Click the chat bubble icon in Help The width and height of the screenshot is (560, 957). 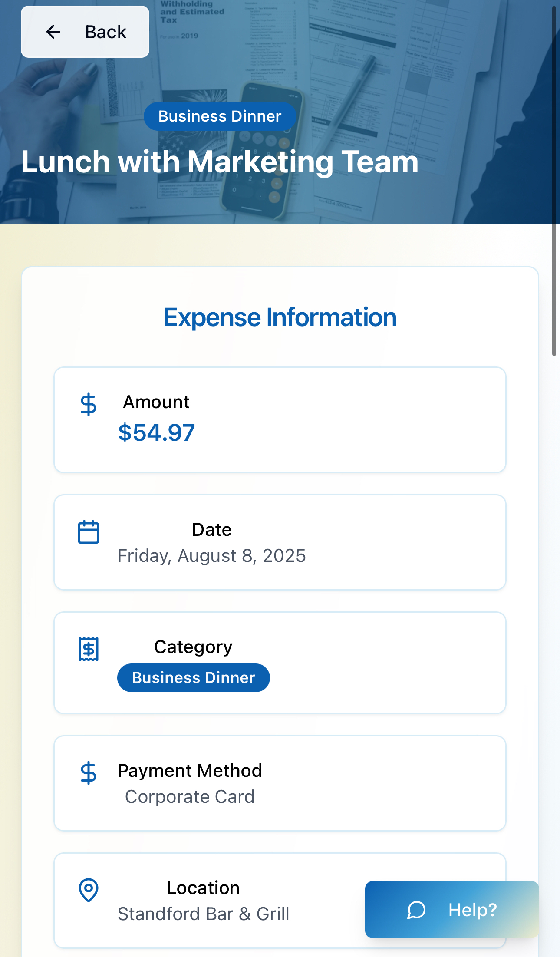pyautogui.click(x=416, y=910)
